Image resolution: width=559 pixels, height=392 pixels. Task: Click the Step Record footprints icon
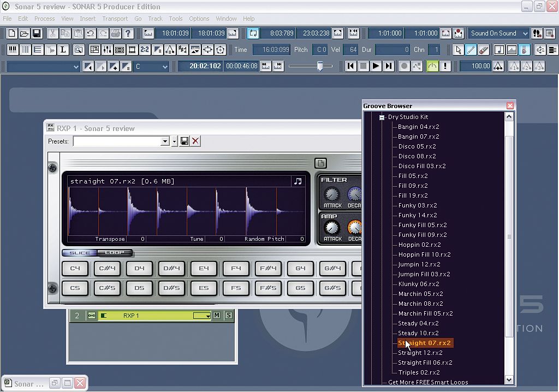pyautogui.click(x=537, y=33)
